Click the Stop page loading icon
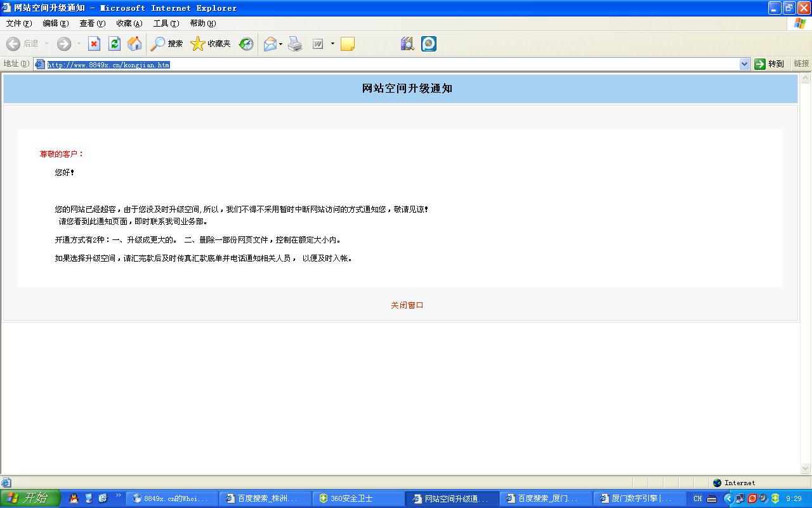812x508 pixels. pyautogui.click(x=94, y=44)
